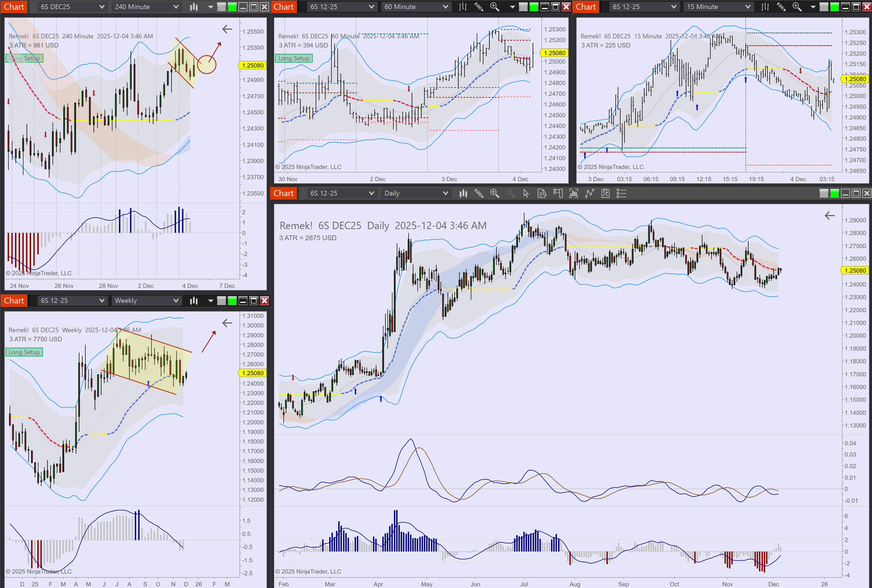Open instrument dropdown in the Daily chart
872x588 pixels.
click(342, 193)
